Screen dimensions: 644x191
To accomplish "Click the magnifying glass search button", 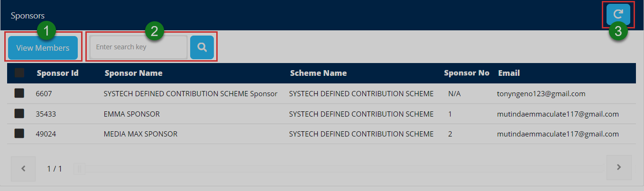I will [x=202, y=47].
